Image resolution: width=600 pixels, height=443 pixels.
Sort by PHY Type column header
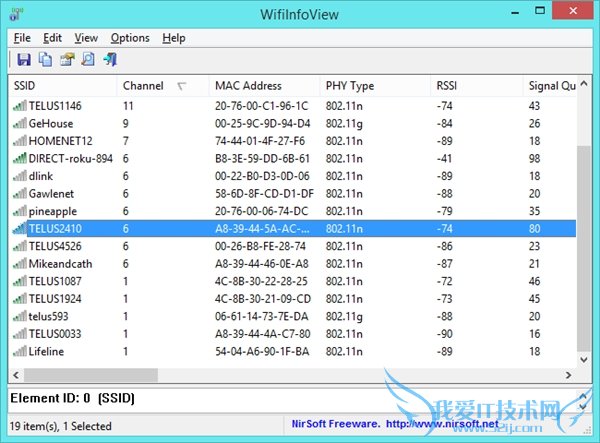375,86
